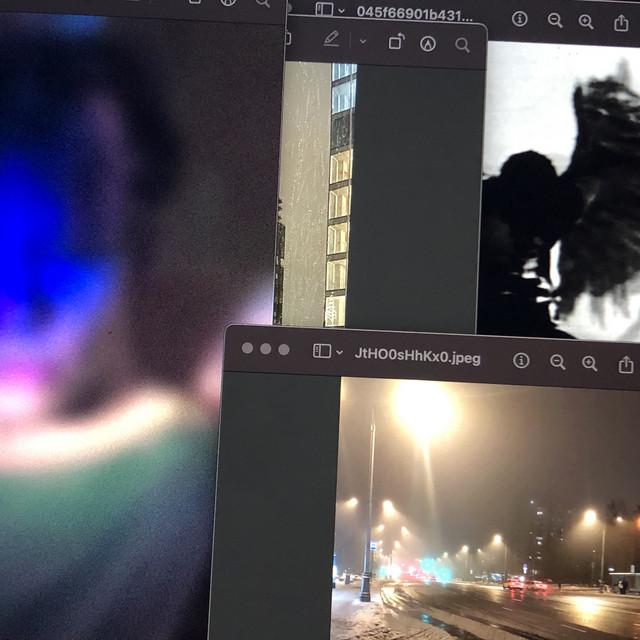Image resolution: width=640 pixels, height=640 pixels.
Task: Toggle sidebar view in 045f66901b431 window
Action: click(x=324, y=9)
